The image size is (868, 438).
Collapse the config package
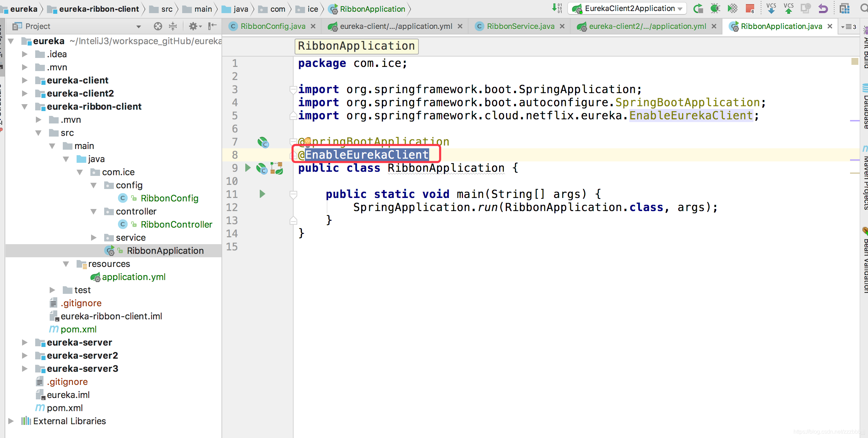coord(93,185)
